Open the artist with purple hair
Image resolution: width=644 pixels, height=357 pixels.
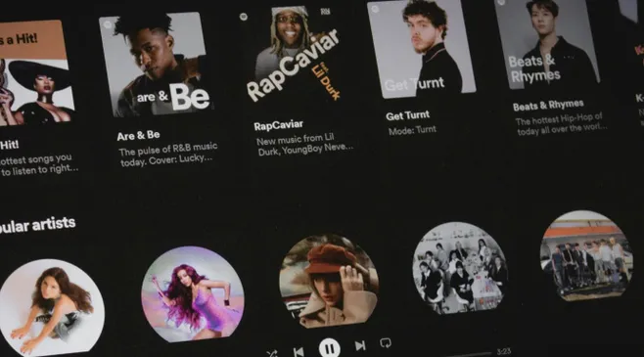click(x=193, y=293)
